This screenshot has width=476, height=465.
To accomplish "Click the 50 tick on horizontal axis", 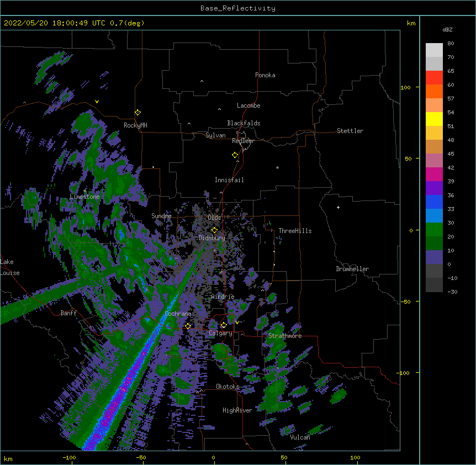I will click(x=284, y=457).
